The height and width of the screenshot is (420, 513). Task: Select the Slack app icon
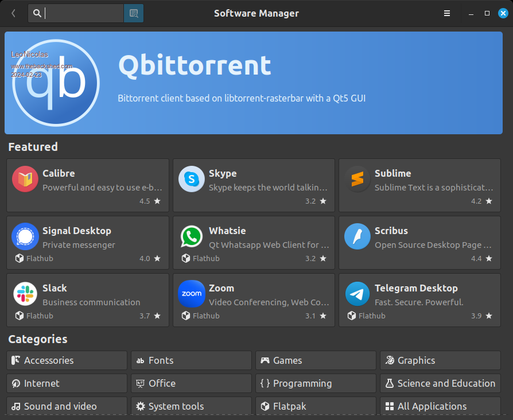[25, 294]
